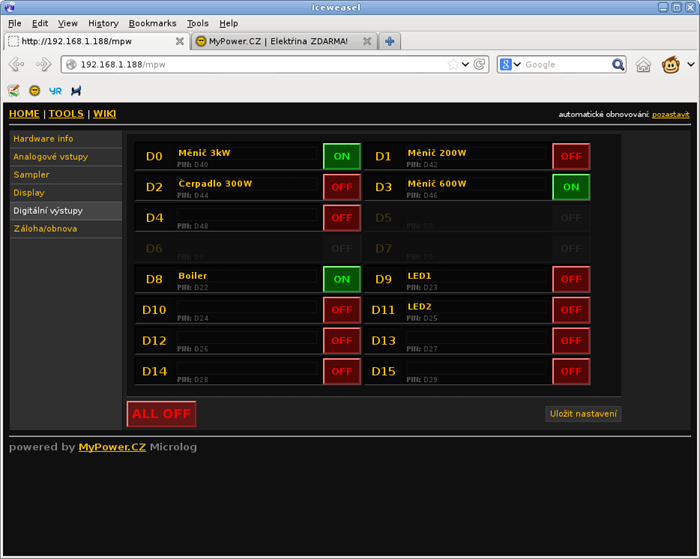Toggle D3 Měnič 600W output

(x=571, y=187)
